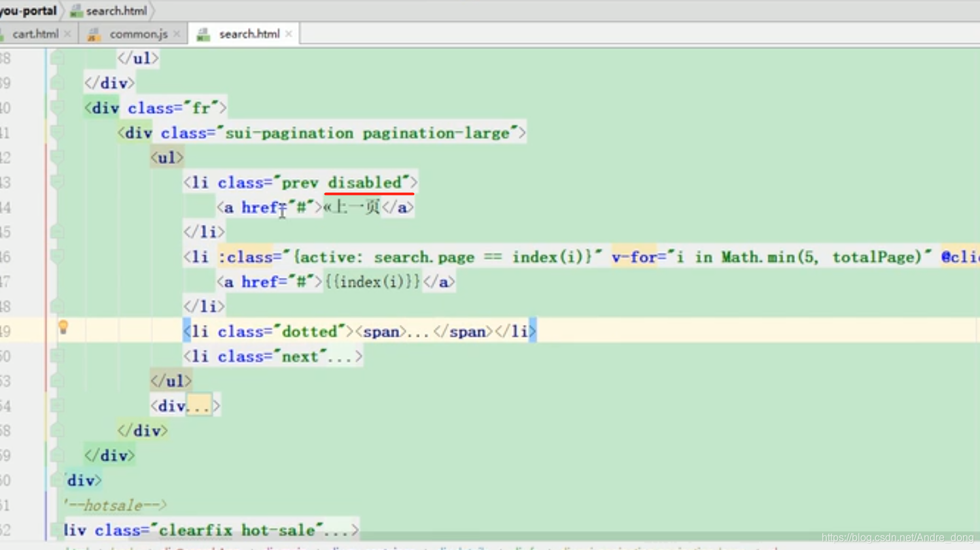Click Math.min(5, totalPage) expression
This screenshot has height=550, width=980.
[x=822, y=257]
